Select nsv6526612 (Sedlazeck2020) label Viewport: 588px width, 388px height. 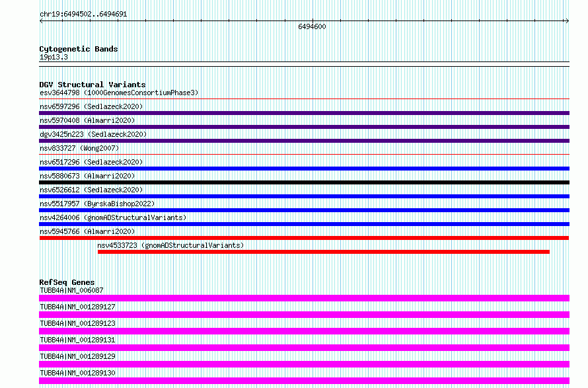(x=91, y=190)
